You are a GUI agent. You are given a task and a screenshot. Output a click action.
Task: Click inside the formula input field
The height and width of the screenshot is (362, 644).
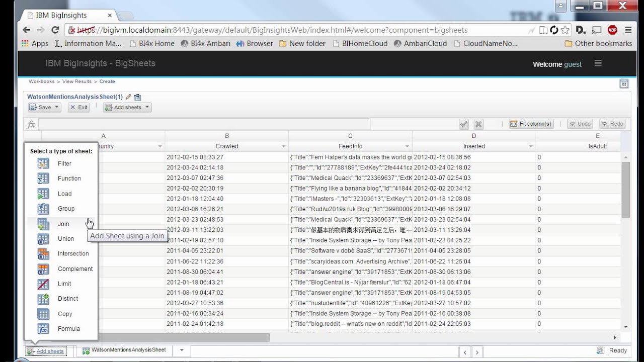[204, 124]
